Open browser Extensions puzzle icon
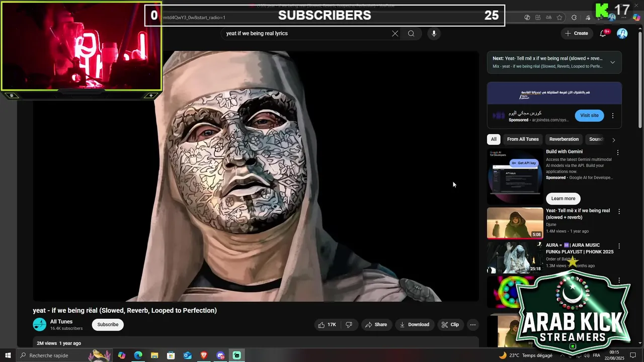 [x=574, y=18]
